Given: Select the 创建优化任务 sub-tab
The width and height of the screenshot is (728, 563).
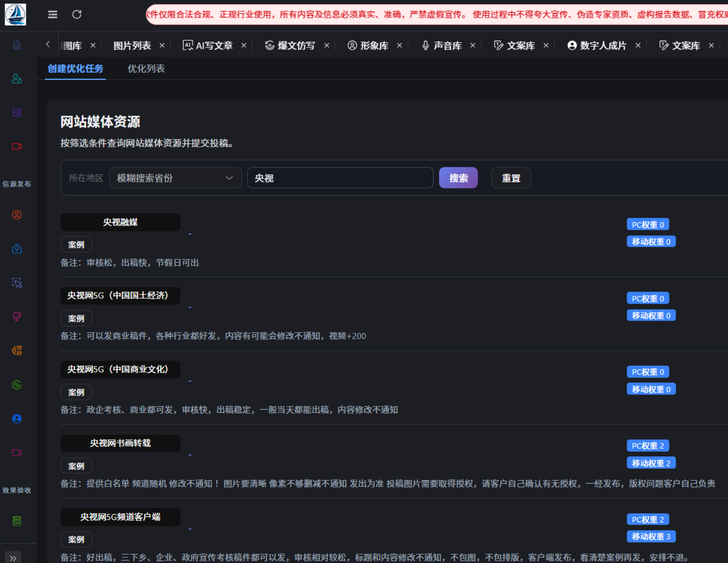Looking at the screenshot, I should [75, 68].
